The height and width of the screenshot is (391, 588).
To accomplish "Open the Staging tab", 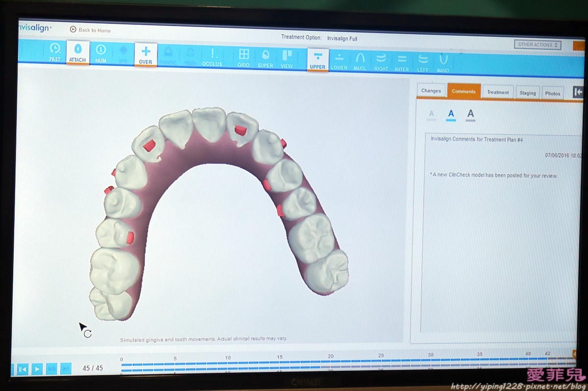I will (528, 93).
